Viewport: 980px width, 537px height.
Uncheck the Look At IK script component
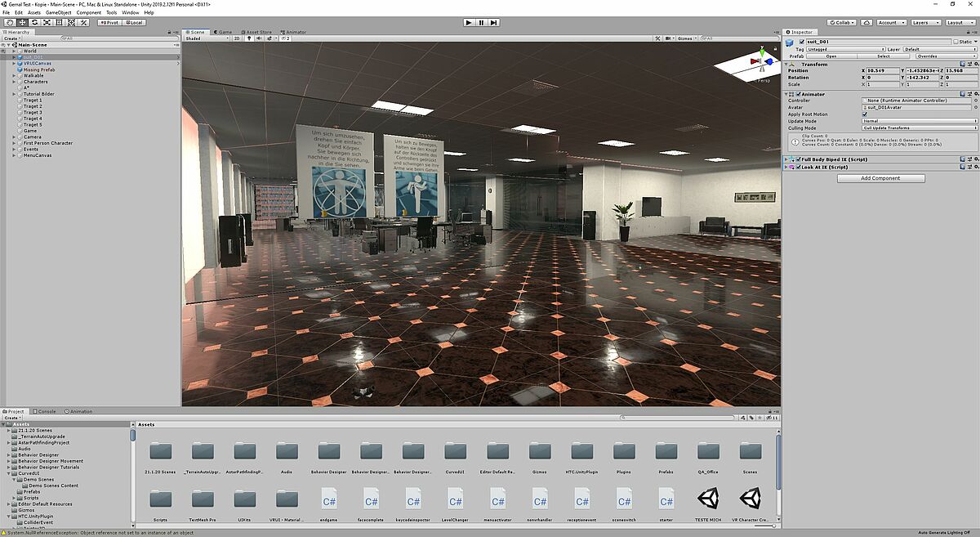click(799, 167)
